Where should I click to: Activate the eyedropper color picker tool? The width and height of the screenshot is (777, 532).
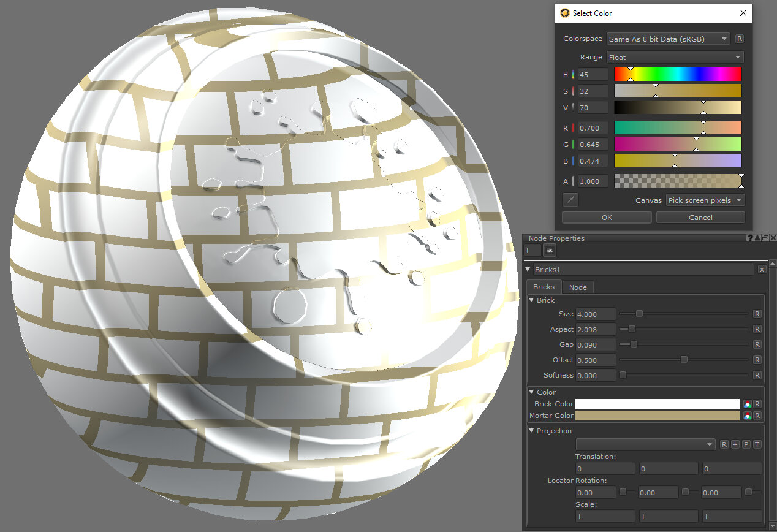click(570, 200)
